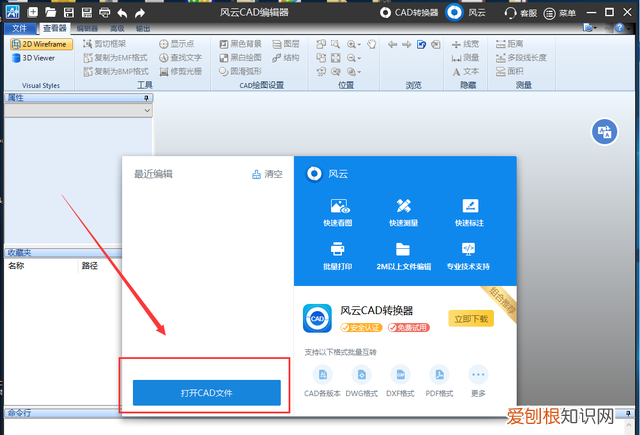Click 修剪光栅 trim raster
The height and width of the screenshot is (435, 640).
click(180, 71)
